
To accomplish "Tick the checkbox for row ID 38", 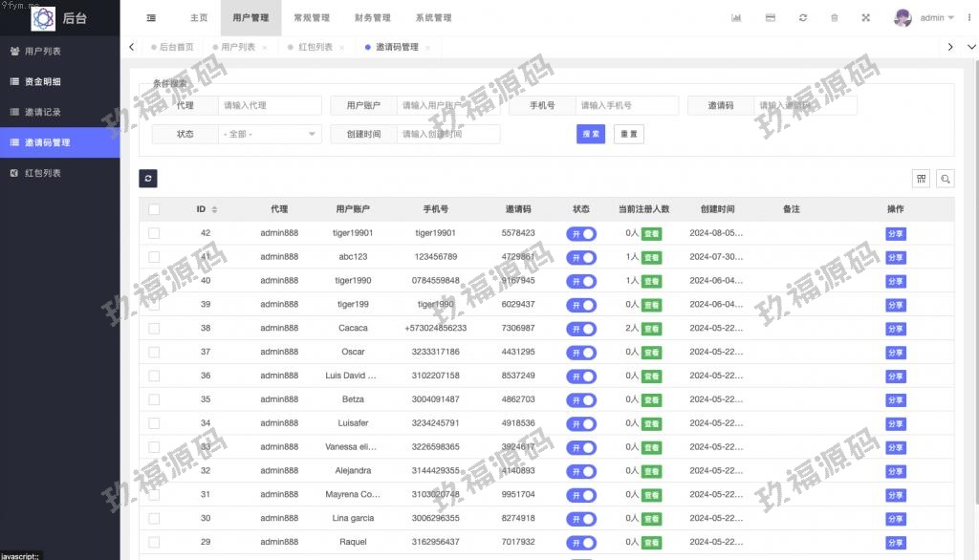I will pyautogui.click(x=154, y=328).
